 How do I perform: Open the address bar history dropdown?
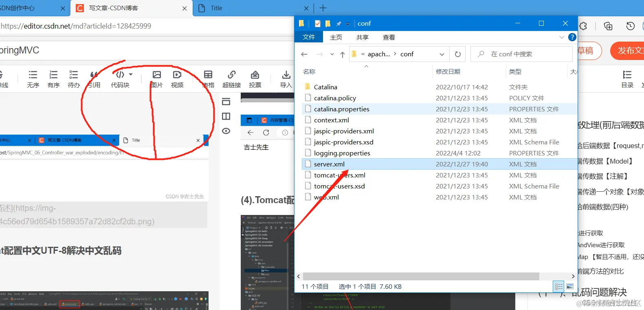tap(442, 54)
